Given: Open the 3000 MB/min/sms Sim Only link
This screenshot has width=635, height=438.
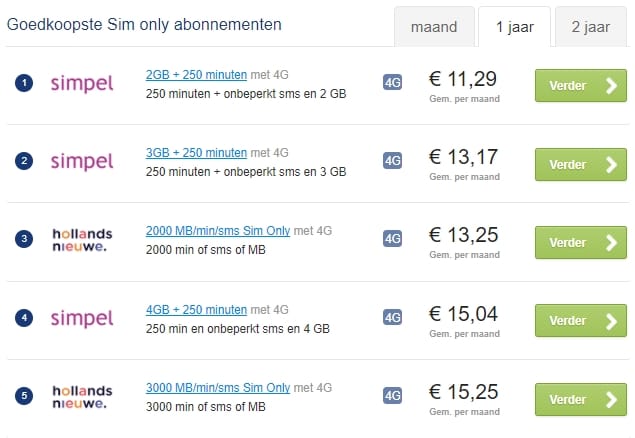Looking at the screenshot, I should tap(218, 388).
